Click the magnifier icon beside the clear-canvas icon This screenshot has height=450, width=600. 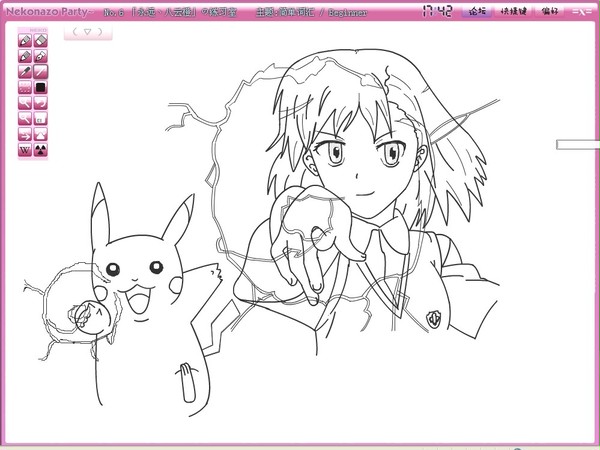pos(25,119)
